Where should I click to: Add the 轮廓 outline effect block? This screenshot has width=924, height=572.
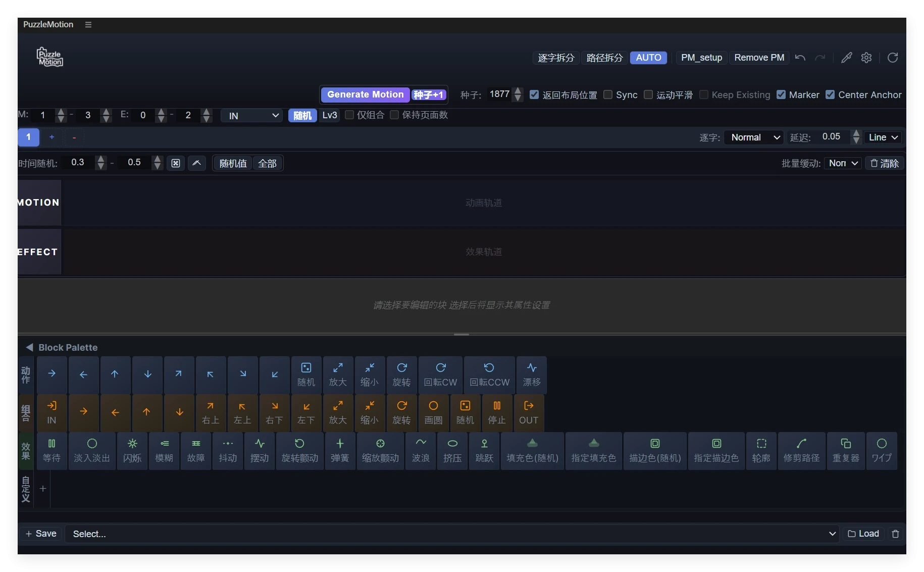pyautogui.click(x=761, y=451)
